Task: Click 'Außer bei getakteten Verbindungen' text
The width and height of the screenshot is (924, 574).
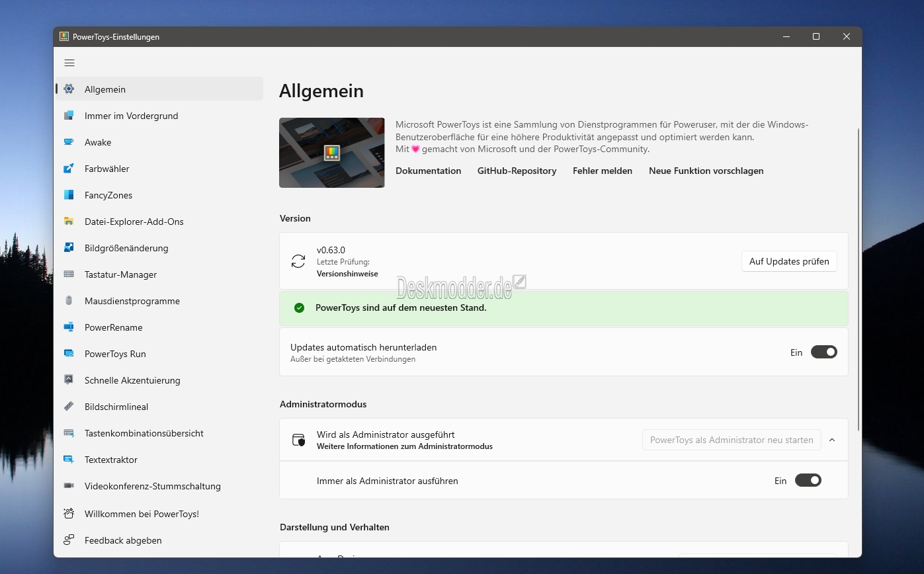Action: (x=353, y=359)
